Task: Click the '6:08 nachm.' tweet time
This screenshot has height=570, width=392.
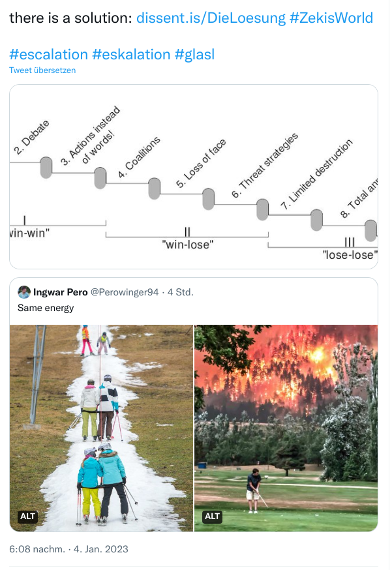Action: (x=37, y=549)
